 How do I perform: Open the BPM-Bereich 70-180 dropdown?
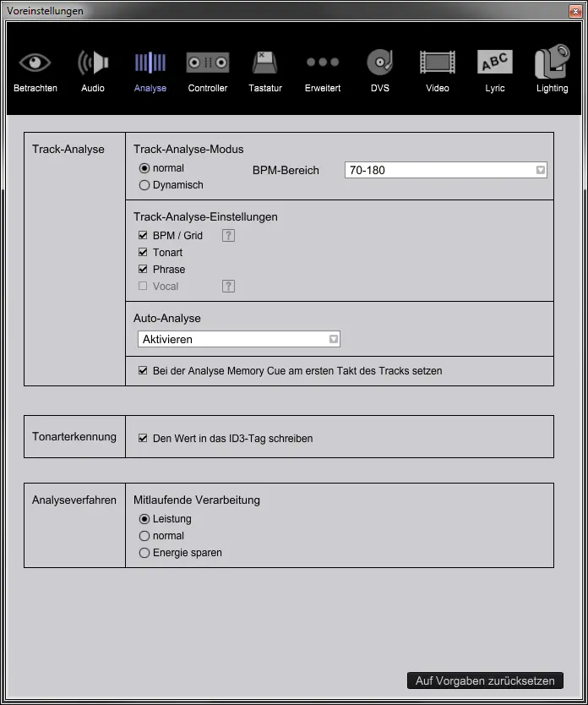tap(445, 171)
